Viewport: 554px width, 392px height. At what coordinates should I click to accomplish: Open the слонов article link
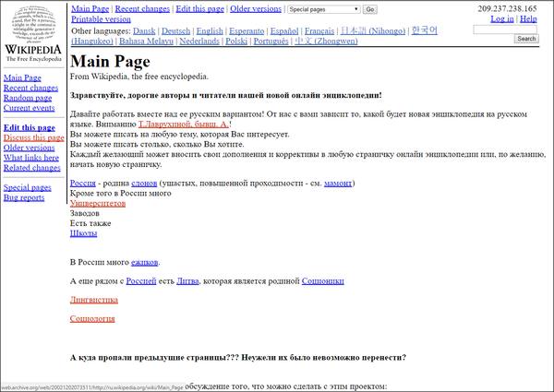point(144,184)
